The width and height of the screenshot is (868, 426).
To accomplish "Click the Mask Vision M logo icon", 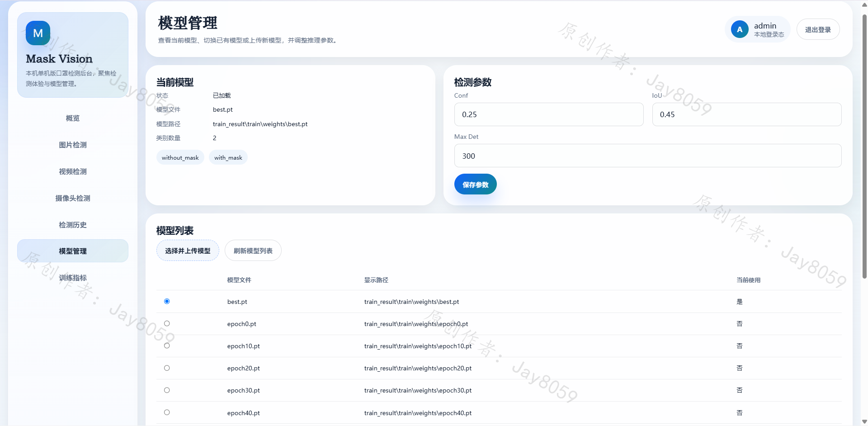I will click(x=38, y=33).
